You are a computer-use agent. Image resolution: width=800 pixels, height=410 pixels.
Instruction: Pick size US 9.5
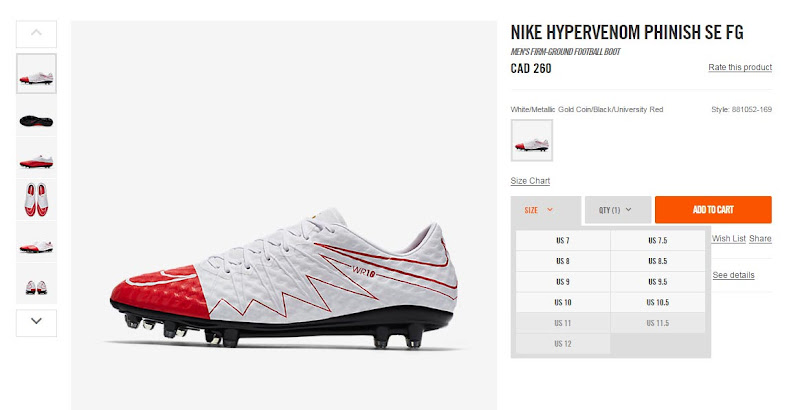tap(658, 281)
